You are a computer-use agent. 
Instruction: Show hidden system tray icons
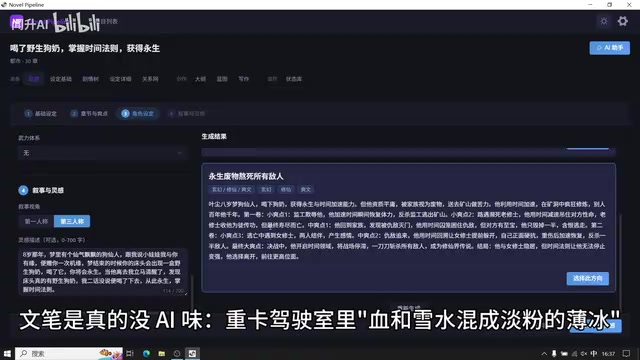tap(544, 354)
